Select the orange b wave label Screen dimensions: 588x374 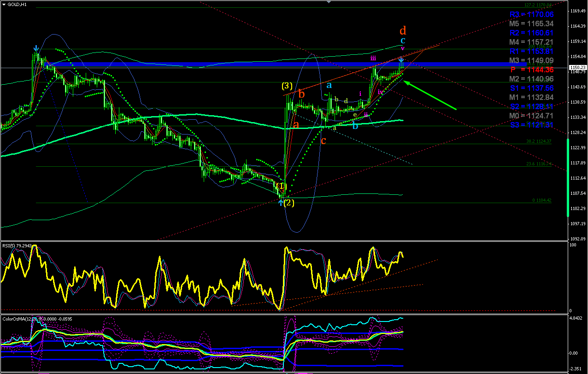[x=301, y=93]
